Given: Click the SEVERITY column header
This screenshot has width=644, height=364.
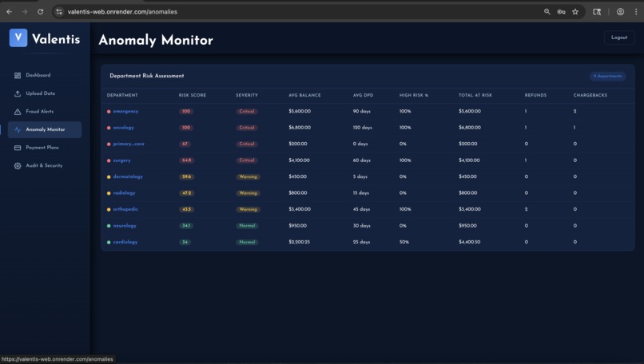Looking at the screenshot, I should [x=247, y=95].
